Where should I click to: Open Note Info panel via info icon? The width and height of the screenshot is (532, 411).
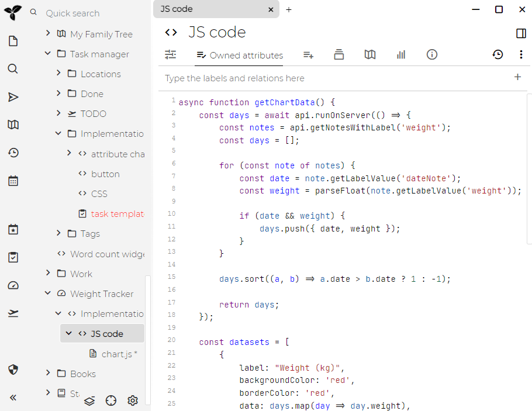pos(431,54)
